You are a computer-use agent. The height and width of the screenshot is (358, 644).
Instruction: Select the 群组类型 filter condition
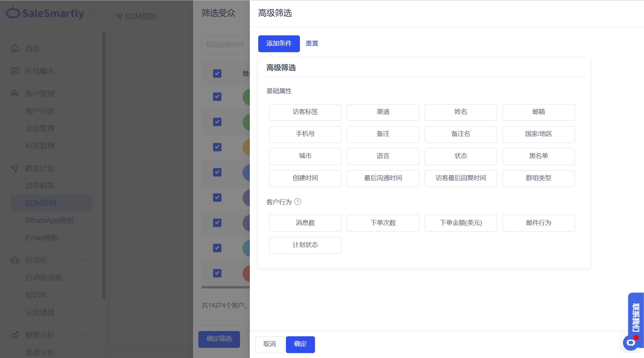(539, 178)
